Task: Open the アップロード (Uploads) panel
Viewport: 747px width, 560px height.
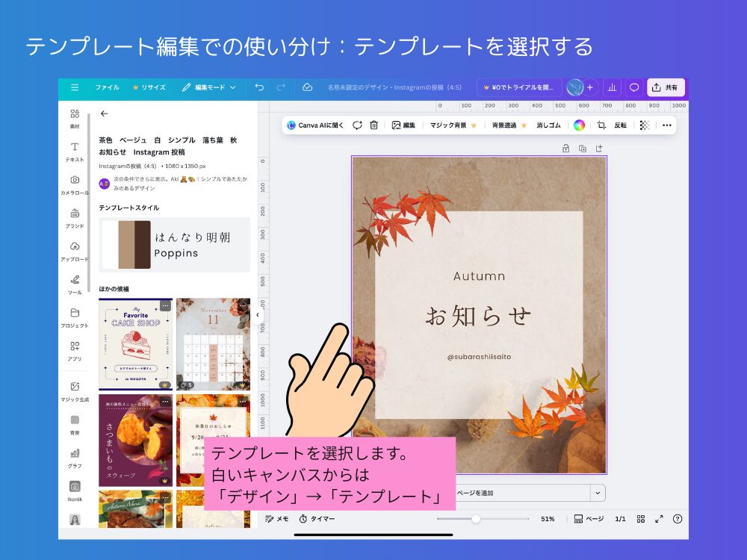Action: pos(73,250)
